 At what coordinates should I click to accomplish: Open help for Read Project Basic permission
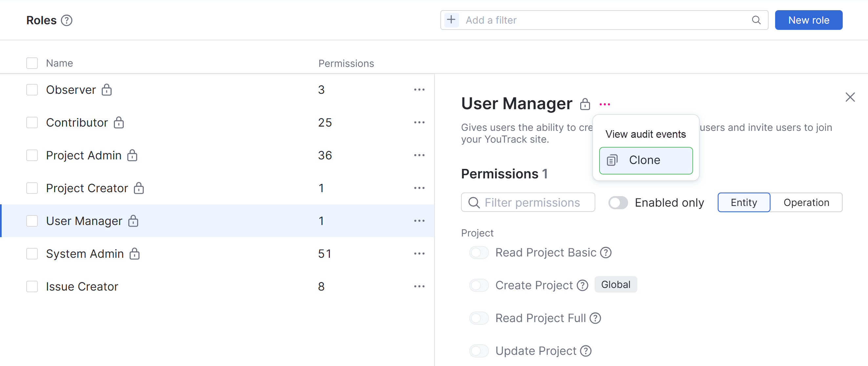[605, 252]
